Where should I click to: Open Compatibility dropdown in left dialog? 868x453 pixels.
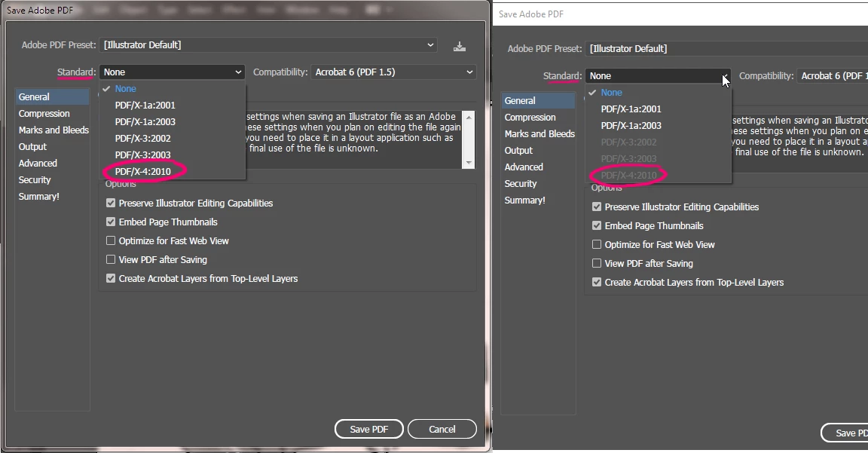point(393,72)
